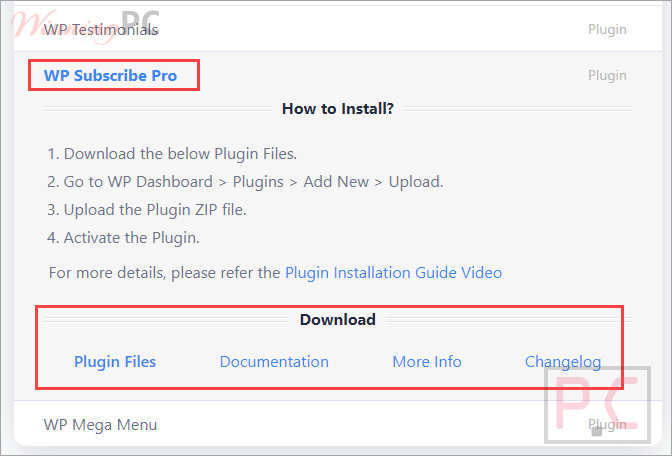This screenshot has height=456, width=672.
Task: Open the Plugin Files download link
Action: (x=115, y=362)
